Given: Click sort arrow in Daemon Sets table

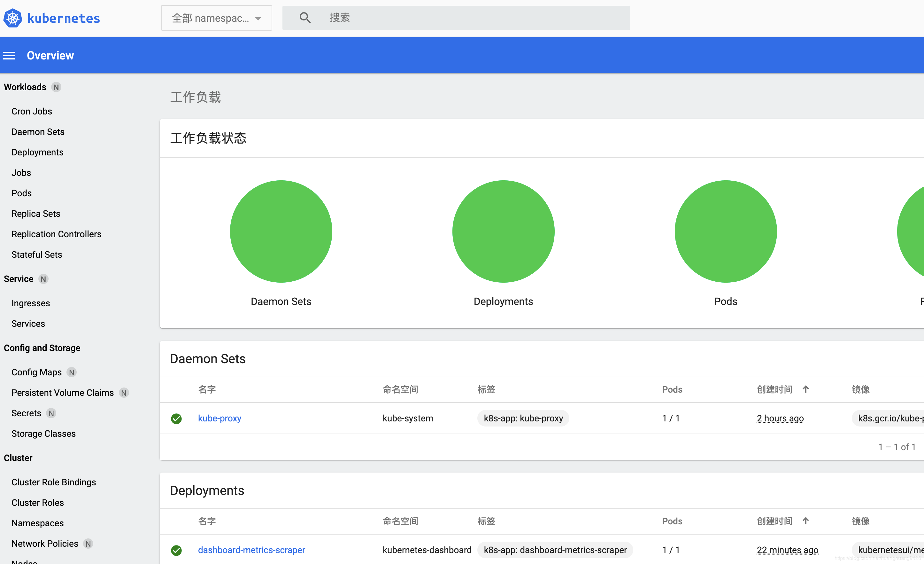Looking at the screenshot, I should 805,389.
